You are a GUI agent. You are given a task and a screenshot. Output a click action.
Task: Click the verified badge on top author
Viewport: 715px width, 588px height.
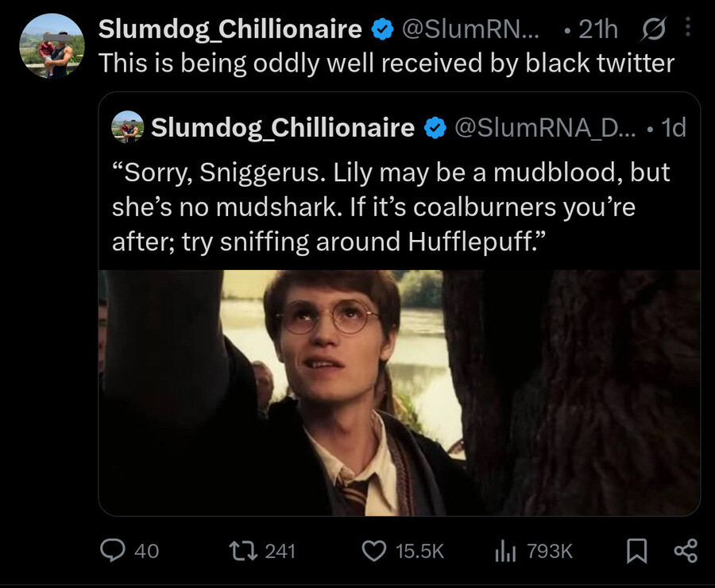[x=383, y=29]
